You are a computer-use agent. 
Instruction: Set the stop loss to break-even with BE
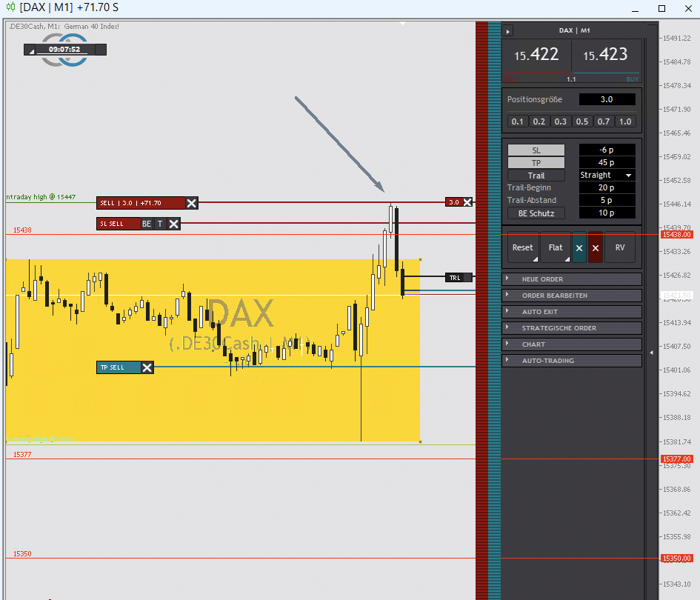(147, 224)
